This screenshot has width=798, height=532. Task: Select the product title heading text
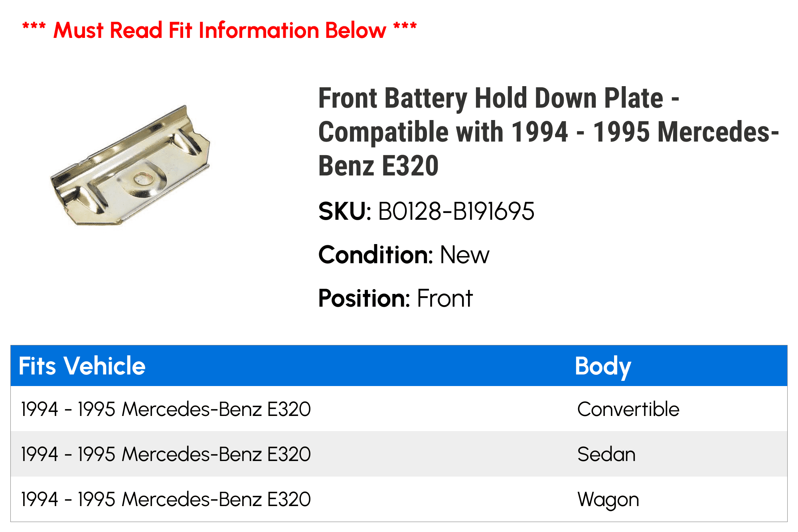pos(549,132)
